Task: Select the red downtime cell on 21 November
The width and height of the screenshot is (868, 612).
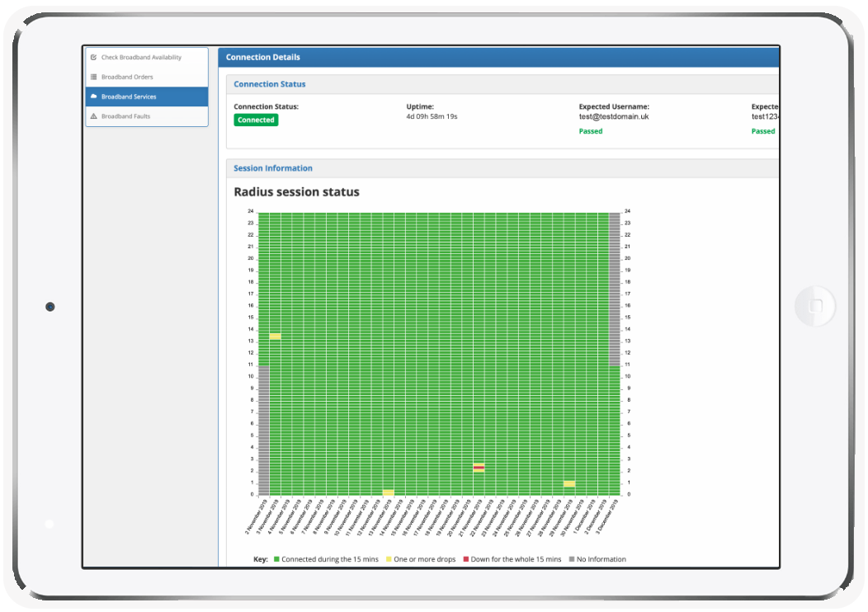Action: 479,468
